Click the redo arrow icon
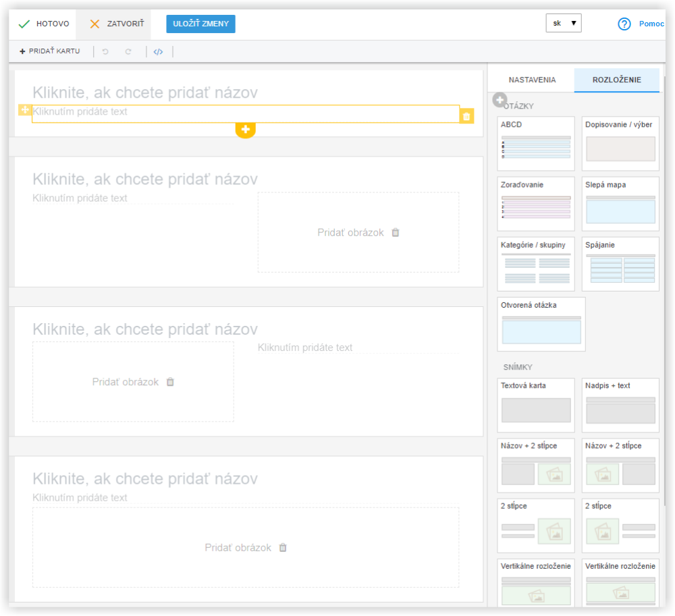This screenshot has width=675, height=616. 128,52
